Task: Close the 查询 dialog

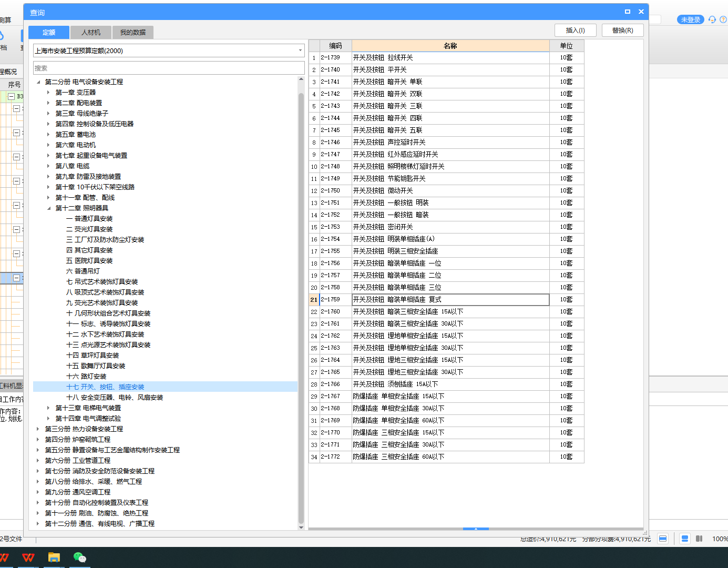Action: 641,12
